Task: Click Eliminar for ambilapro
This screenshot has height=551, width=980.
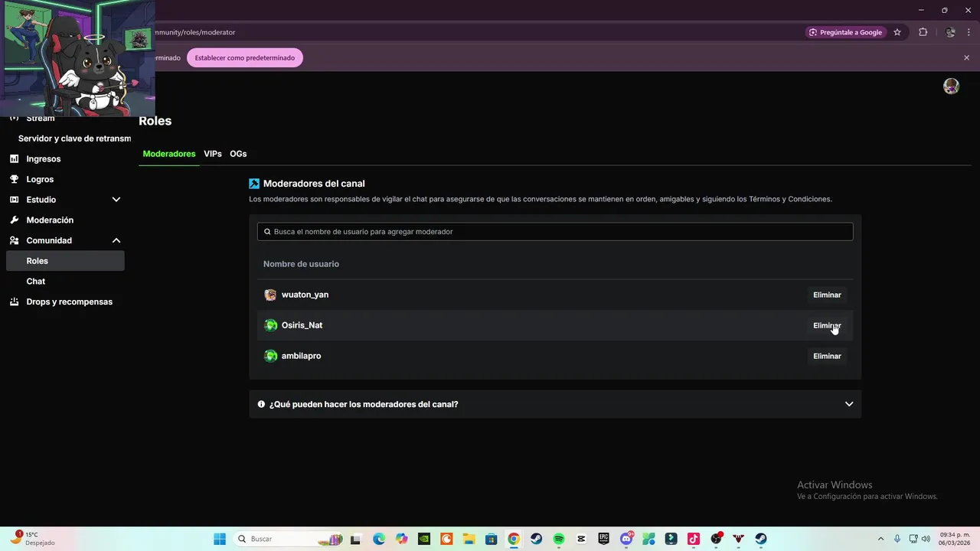Action: tap(827, 356)
